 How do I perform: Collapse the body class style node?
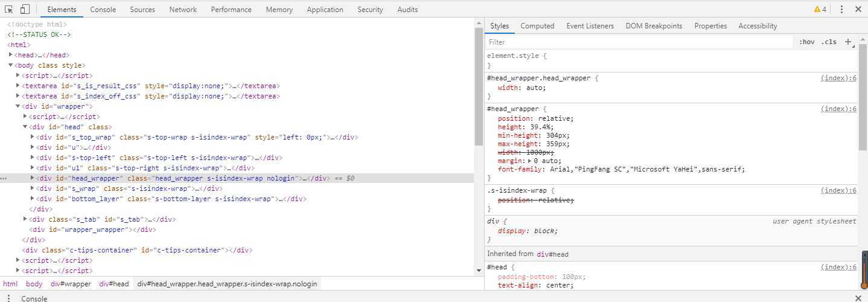click(11, 65)
